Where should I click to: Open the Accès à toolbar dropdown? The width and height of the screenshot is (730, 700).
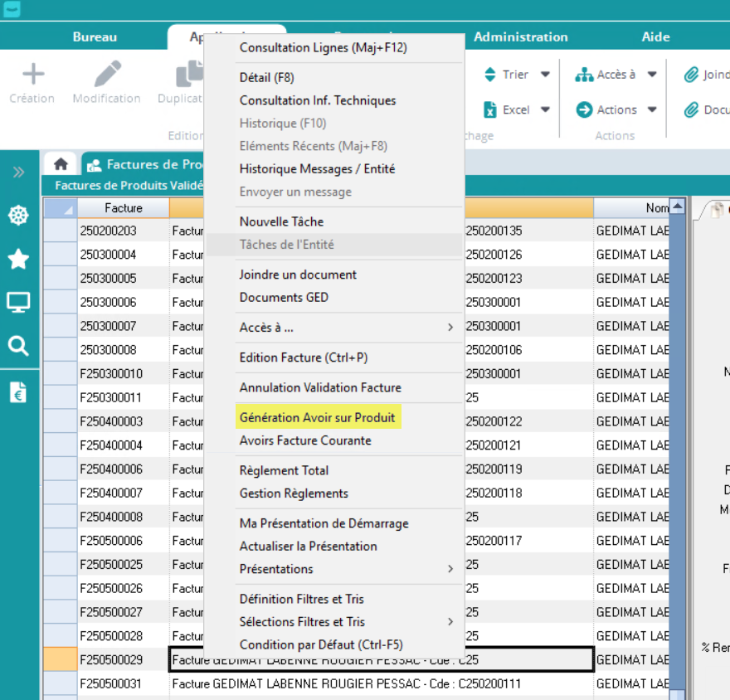coord(652,75)
